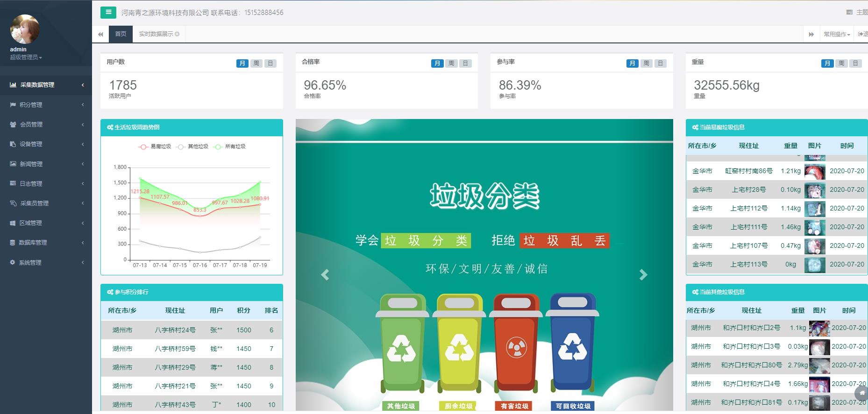The width and height of the screenshot is (868, 414).
Task: Open the 上宅村112号 garbage photo
Action: pos(815,209)
